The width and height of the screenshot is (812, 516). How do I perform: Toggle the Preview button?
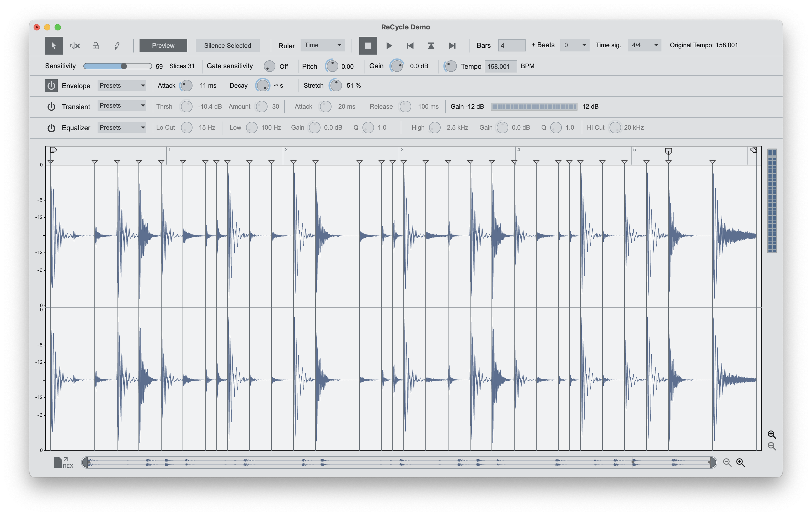click(x=163, y=46)
